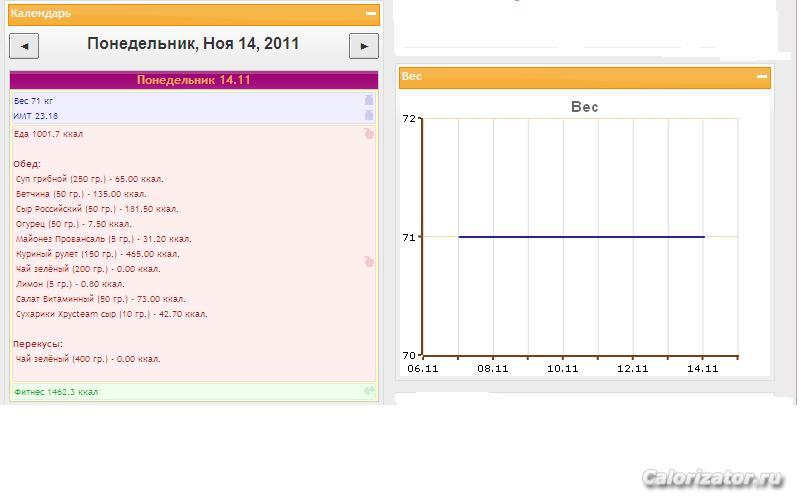Collapse the Вес chart panel

[x=762, y=77]
